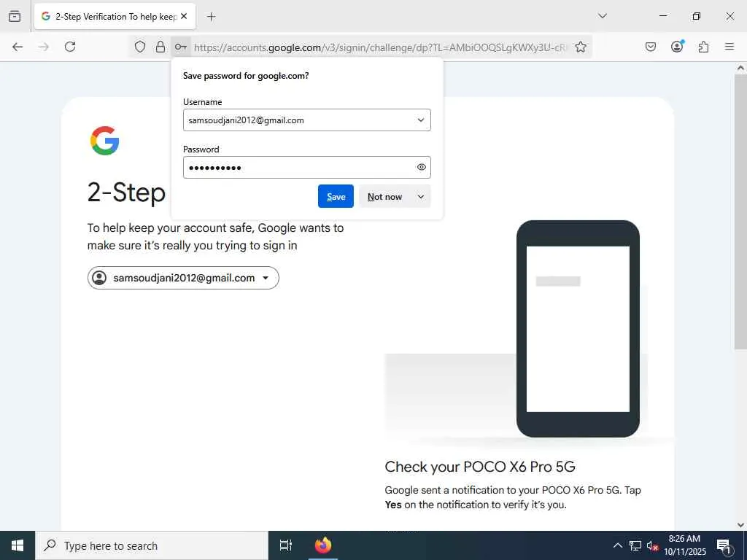Click the Windows taskbar search box
The width and height of the screenshot is (747, 560).
[x=152, y=545]
